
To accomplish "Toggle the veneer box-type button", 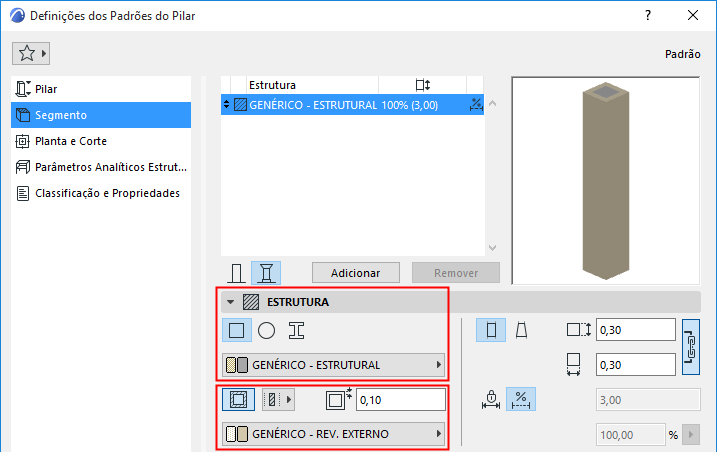I will pyautogui.click(x=238, y=399).
